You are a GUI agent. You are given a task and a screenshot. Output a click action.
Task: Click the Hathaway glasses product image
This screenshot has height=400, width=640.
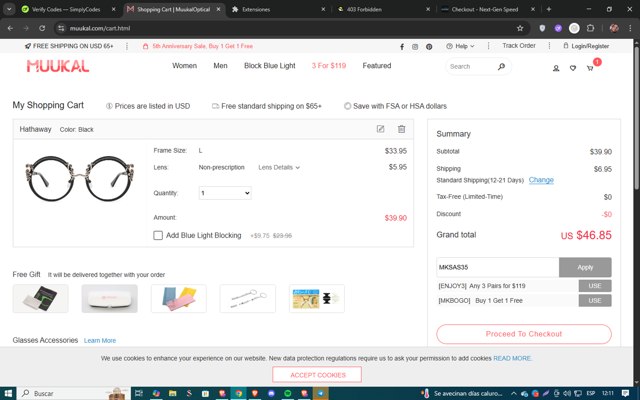80,178
